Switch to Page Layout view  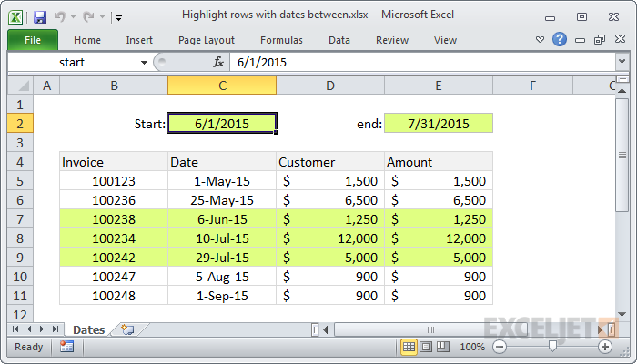(426, 347)
